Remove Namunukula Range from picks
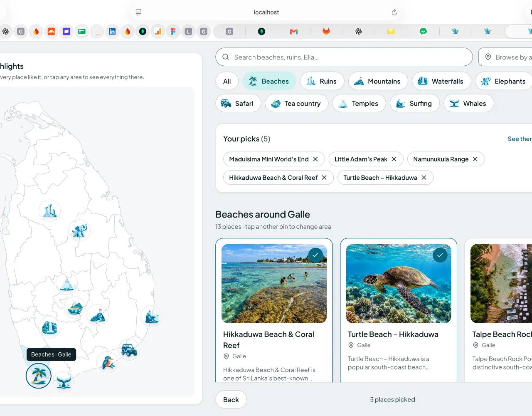 (475, 159)
